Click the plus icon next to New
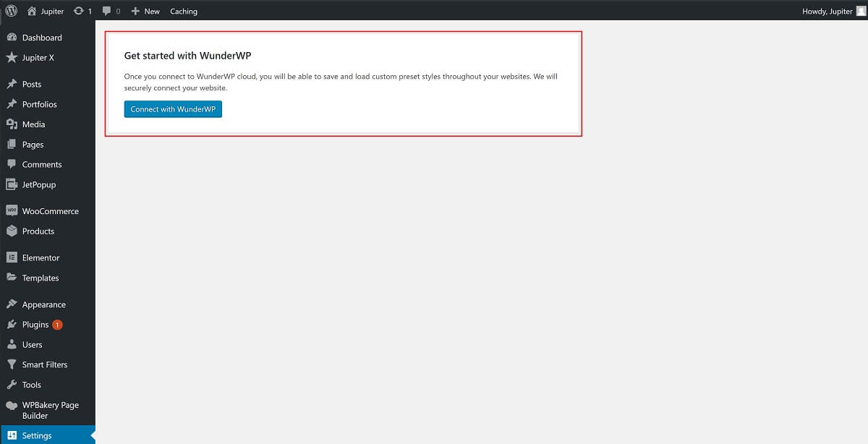Image resolution: width=868 pixels, height=444 pixels. (x=135, y=11)
